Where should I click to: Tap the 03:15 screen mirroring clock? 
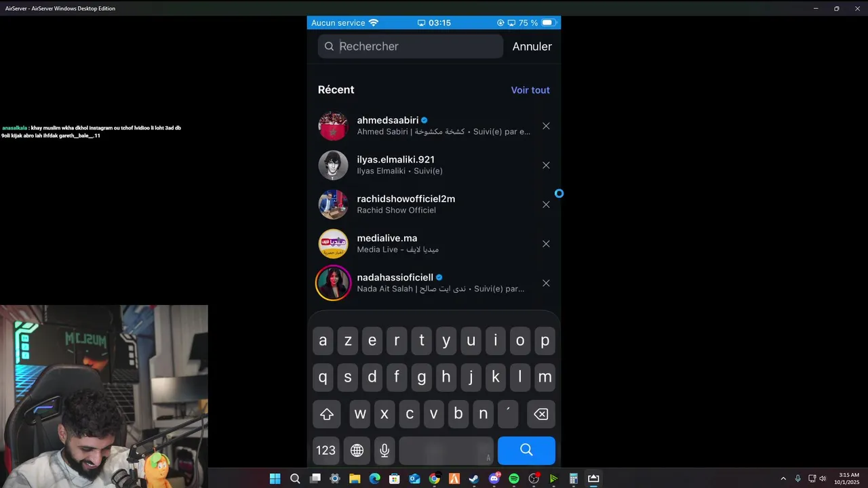[x=434, y=23]
